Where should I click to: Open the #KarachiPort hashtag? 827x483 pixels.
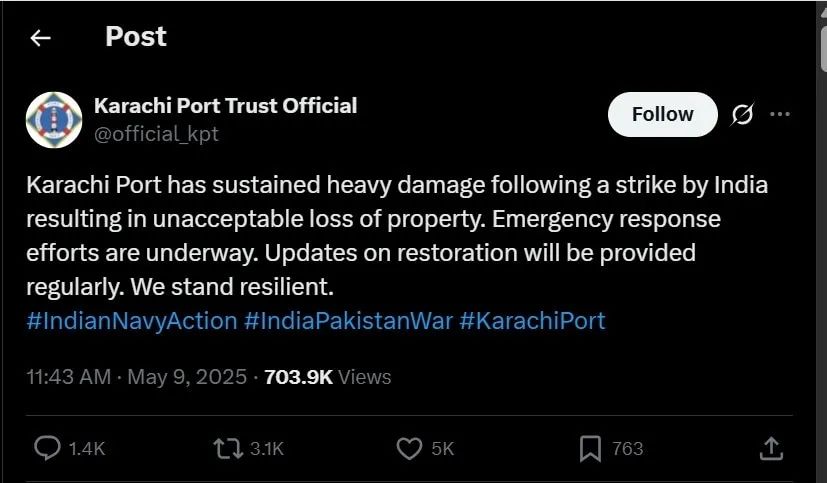pyautogui.click(x=532, y=321)
